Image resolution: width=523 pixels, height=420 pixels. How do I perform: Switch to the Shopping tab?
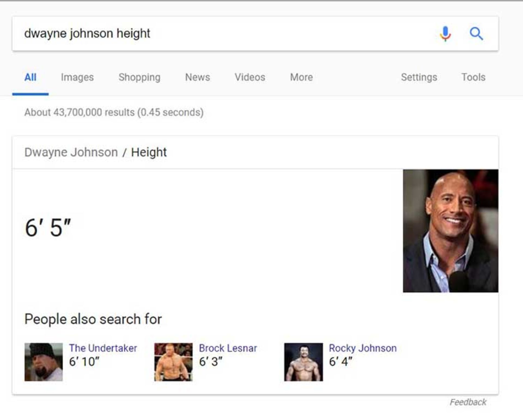pos(139,77)
